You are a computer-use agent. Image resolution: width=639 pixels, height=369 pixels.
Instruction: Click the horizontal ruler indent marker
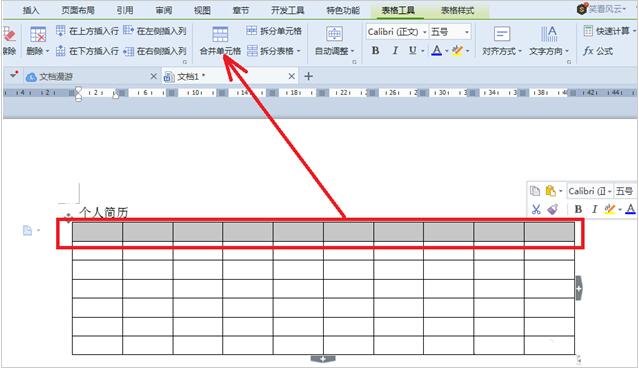78,93
